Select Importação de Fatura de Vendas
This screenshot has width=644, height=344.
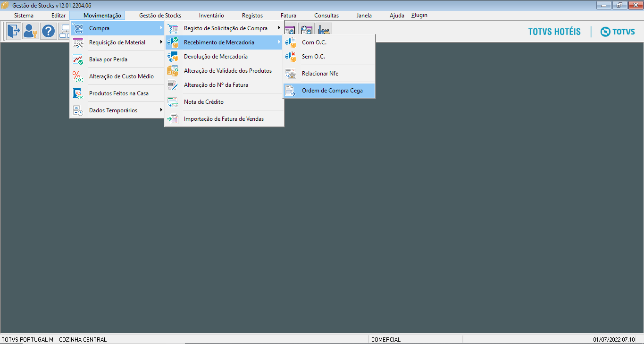pyautogui.click(x=224, y=119)
